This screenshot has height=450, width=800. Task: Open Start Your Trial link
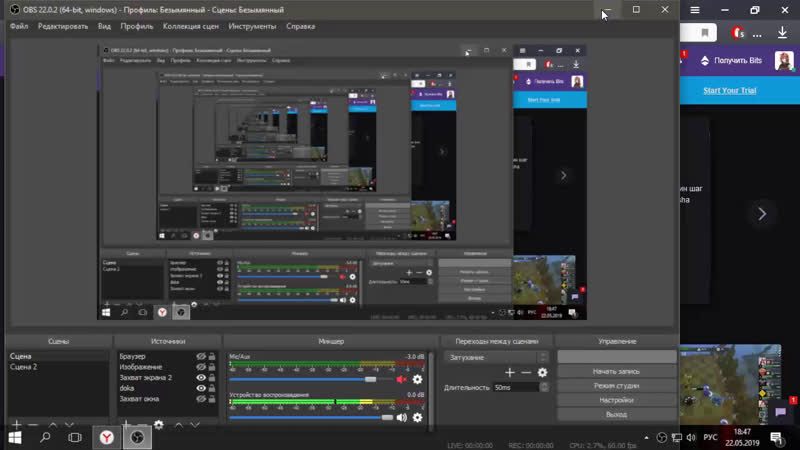730,90
